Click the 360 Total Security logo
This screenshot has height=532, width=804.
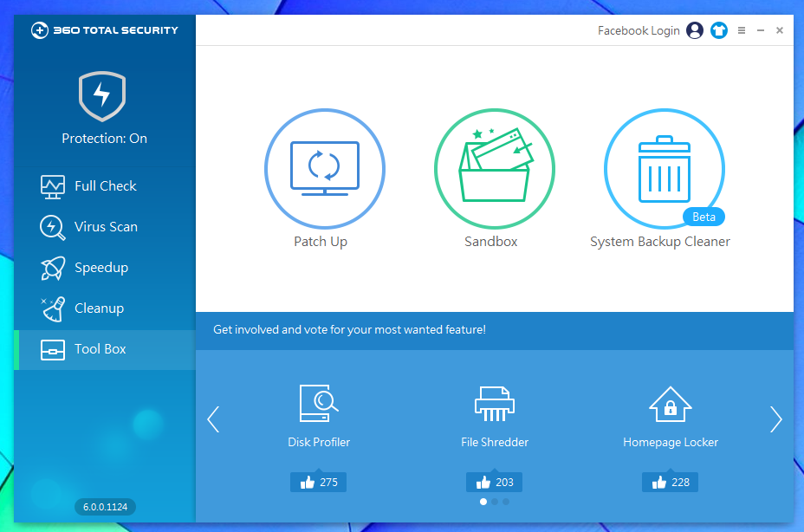105,30
